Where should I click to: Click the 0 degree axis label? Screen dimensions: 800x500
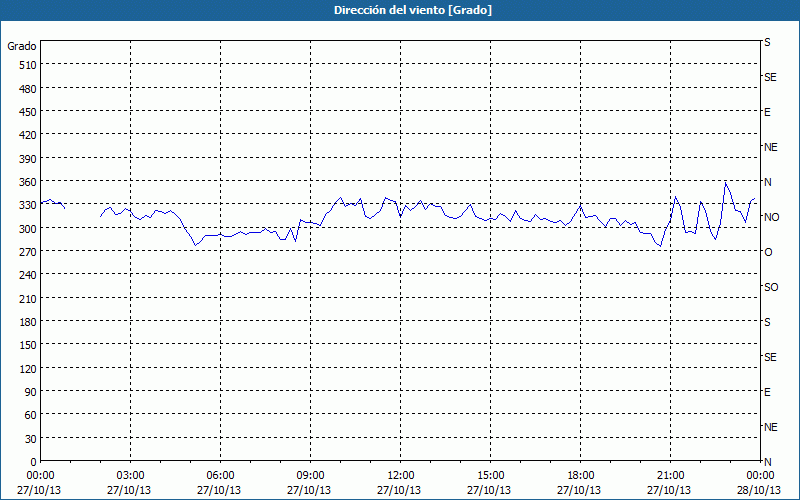click(x=34, y=462)
